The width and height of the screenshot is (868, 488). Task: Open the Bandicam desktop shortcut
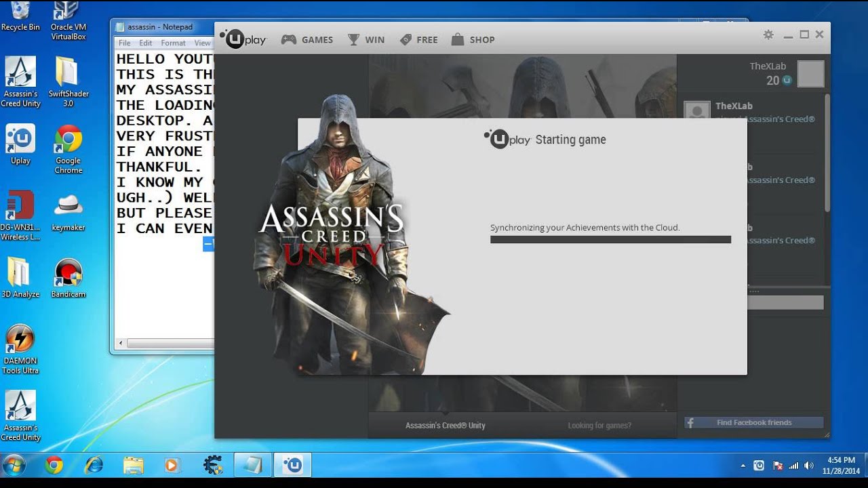tap(68, 278)
